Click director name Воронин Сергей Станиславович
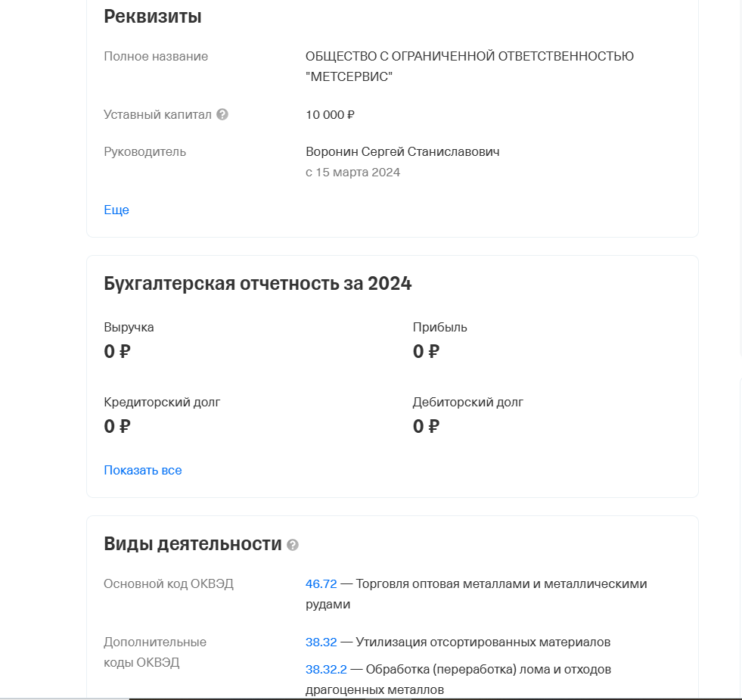Viewport: 742px width, 700px height. tap(402, 152)
